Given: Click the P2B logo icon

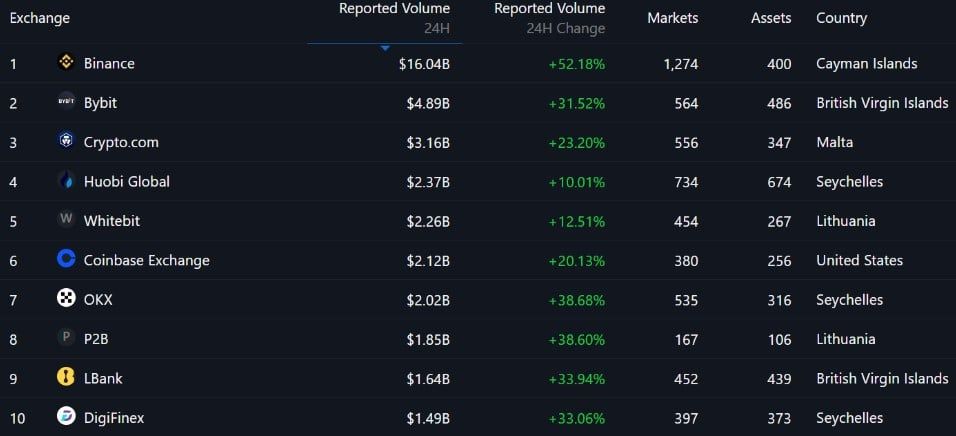Looking at the screenshot, I should pyautogui.click(x=66, y=338).
